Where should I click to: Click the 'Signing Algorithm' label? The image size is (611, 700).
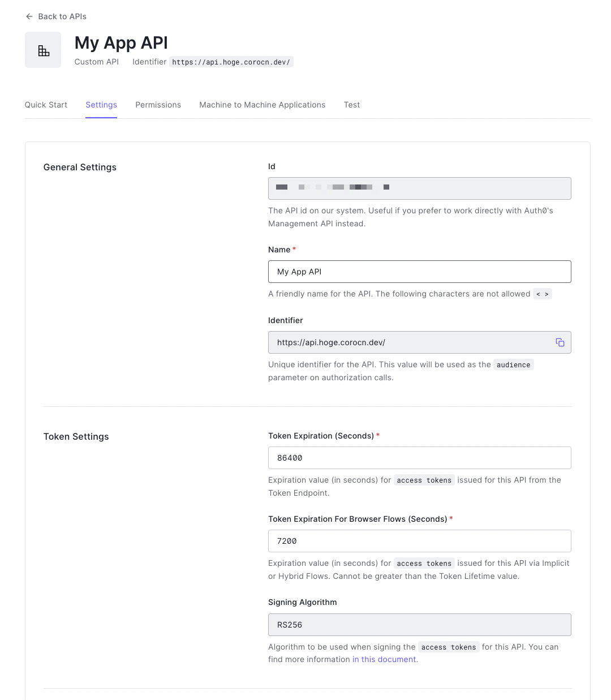coord(303,602)
